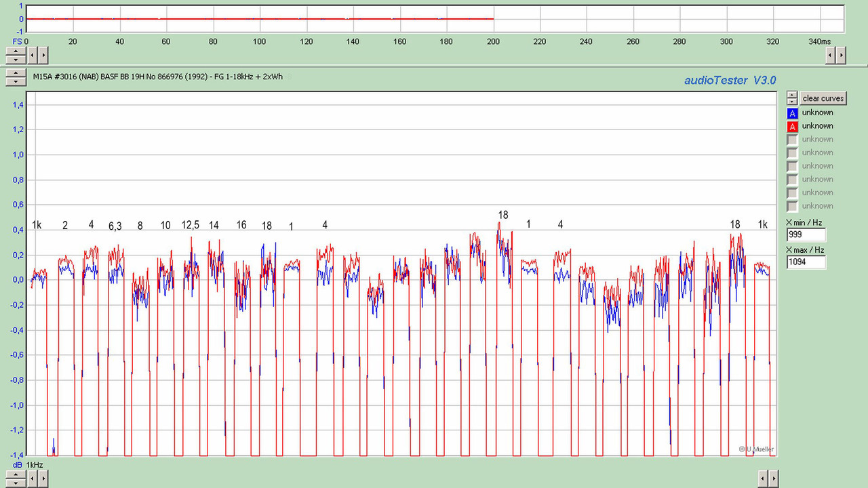Click the 1,4 value on the dB axis
The image size is (868, 488).
tap(19, 105)
